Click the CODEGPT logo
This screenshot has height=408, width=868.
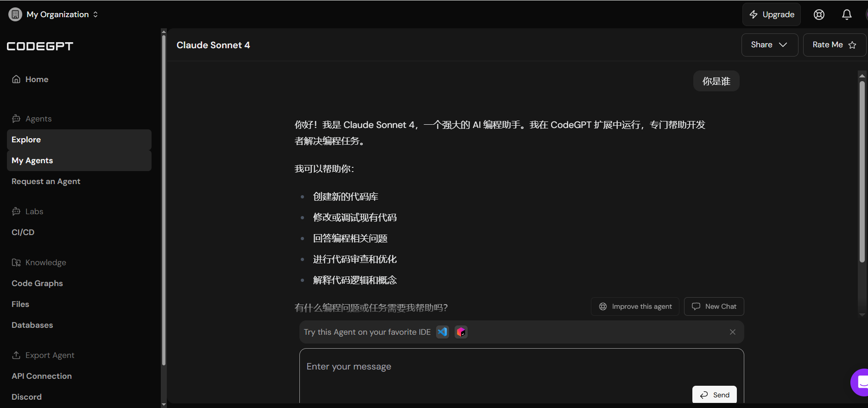point(40,46)
